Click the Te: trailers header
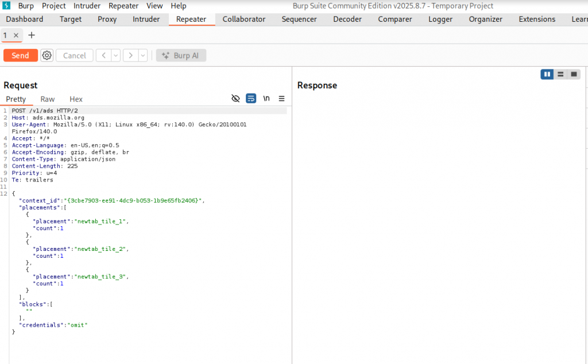This screenshot has height=364, width=588. (32, 180)
